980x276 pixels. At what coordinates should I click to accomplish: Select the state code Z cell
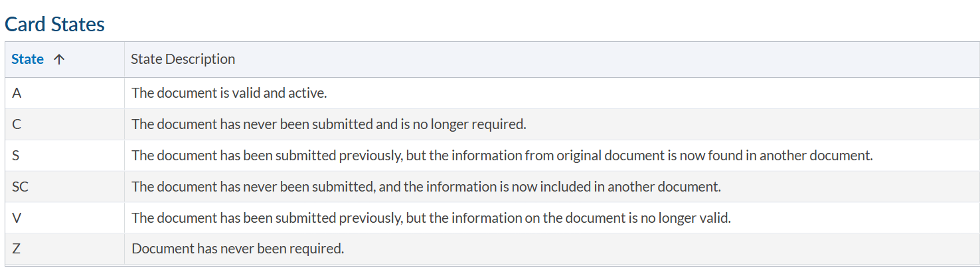tap(17, 249)
